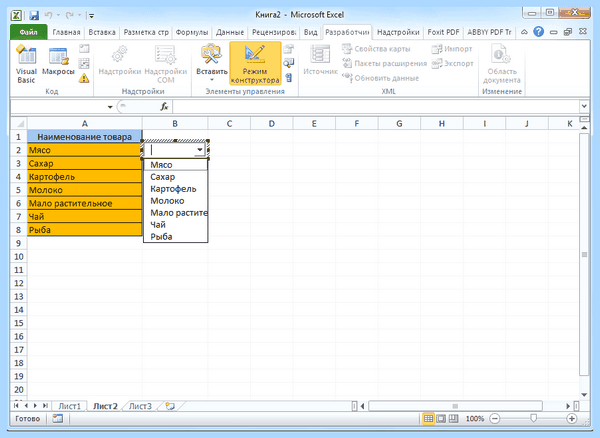The height and width of the screenshot is (438, 600).
Task: Click the Excel application icon in title bar
Action: point(16,15)
